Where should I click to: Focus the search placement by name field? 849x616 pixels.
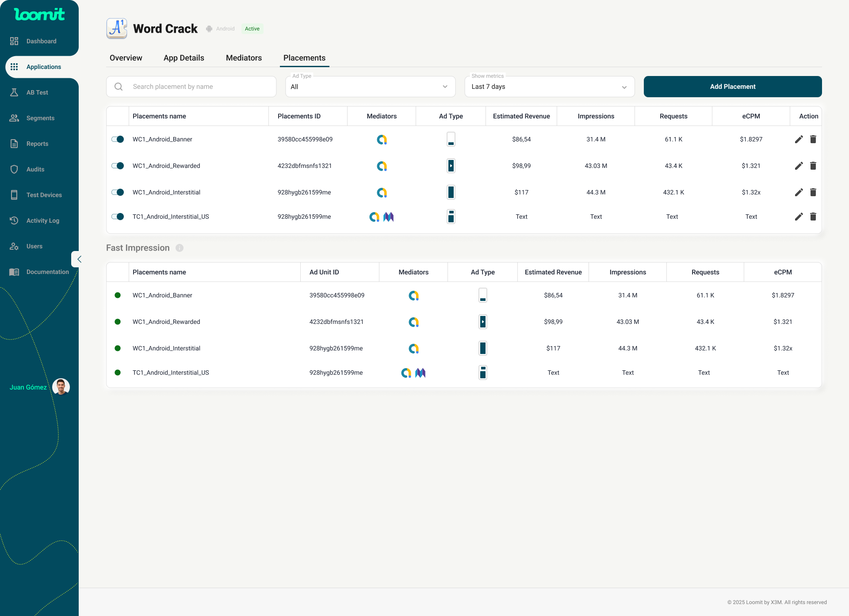click(199, 87)
